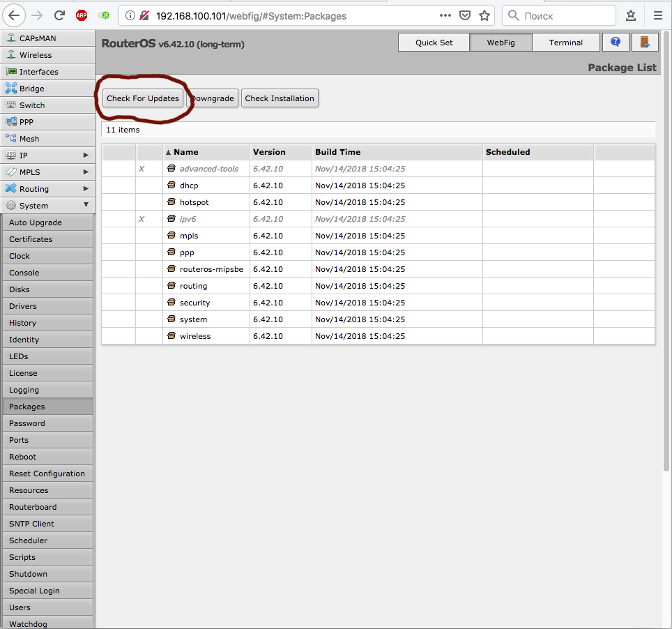
Task: Click the security package icon
Action: (x=171, y=302)
